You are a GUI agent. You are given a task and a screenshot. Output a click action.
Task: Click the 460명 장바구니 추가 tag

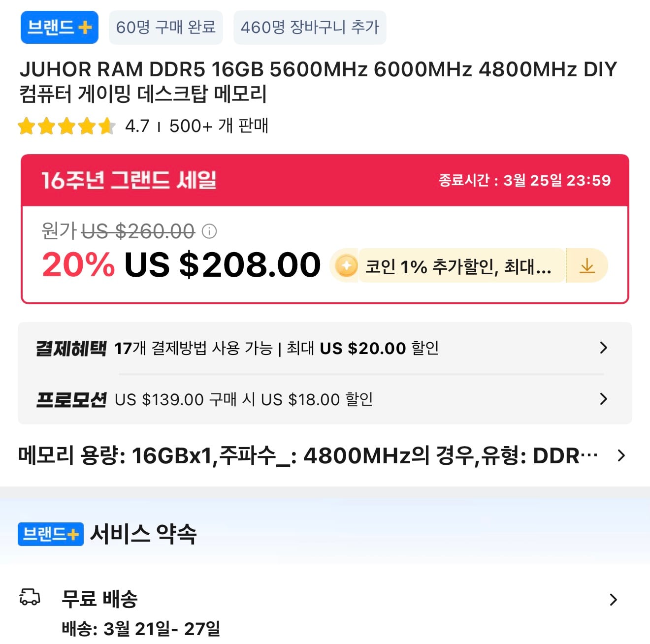point(310,28)
